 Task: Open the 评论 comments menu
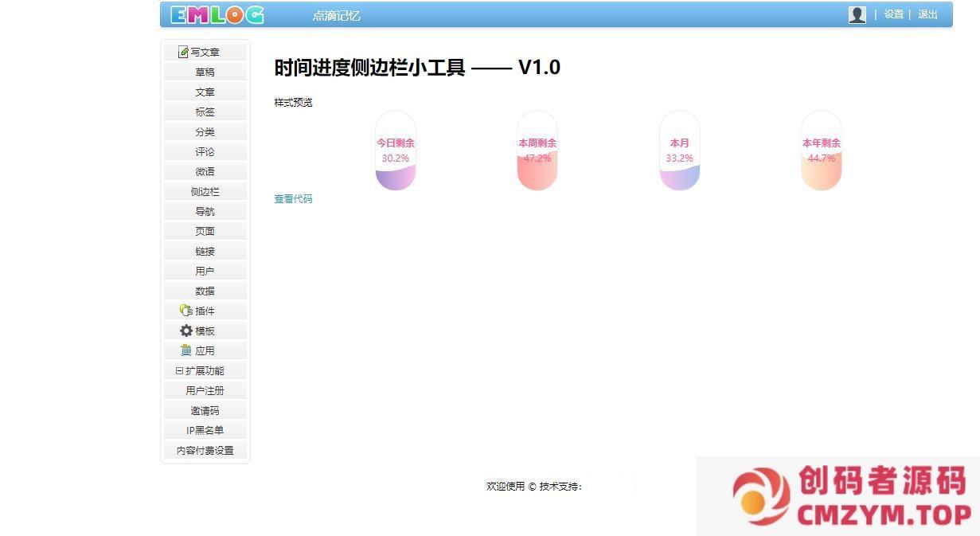[205, 151]
